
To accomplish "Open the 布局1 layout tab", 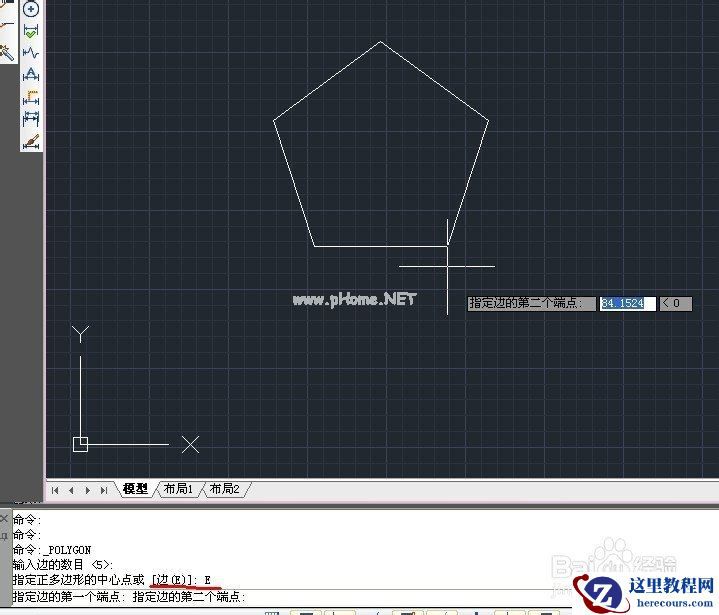I will [x=178, y=489].
